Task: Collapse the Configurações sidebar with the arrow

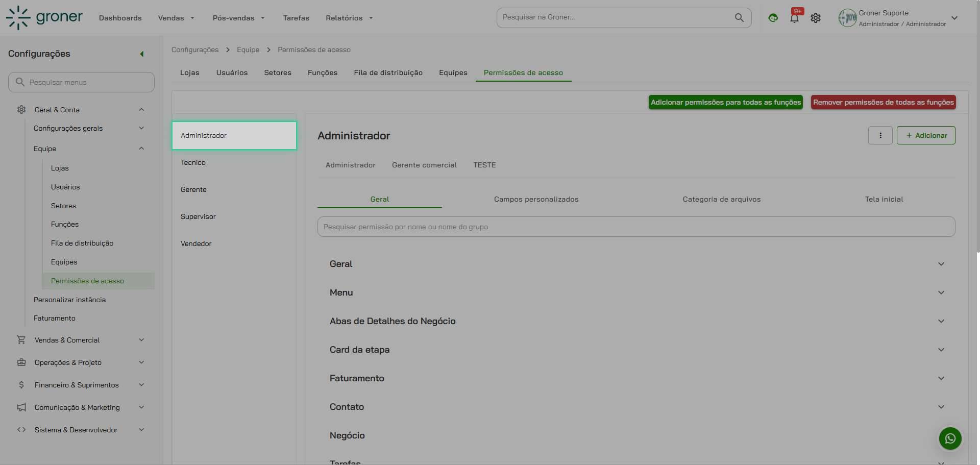Action: (141, 53)
